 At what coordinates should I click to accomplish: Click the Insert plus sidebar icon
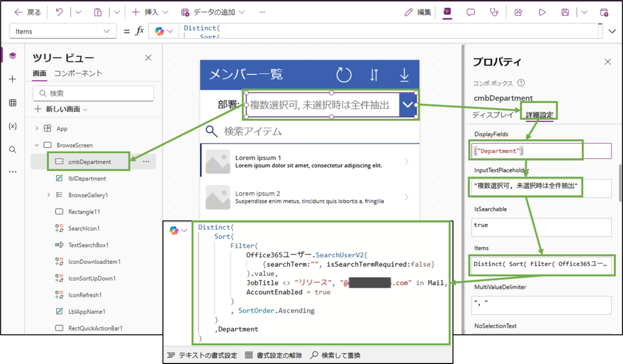pos(13,79)
